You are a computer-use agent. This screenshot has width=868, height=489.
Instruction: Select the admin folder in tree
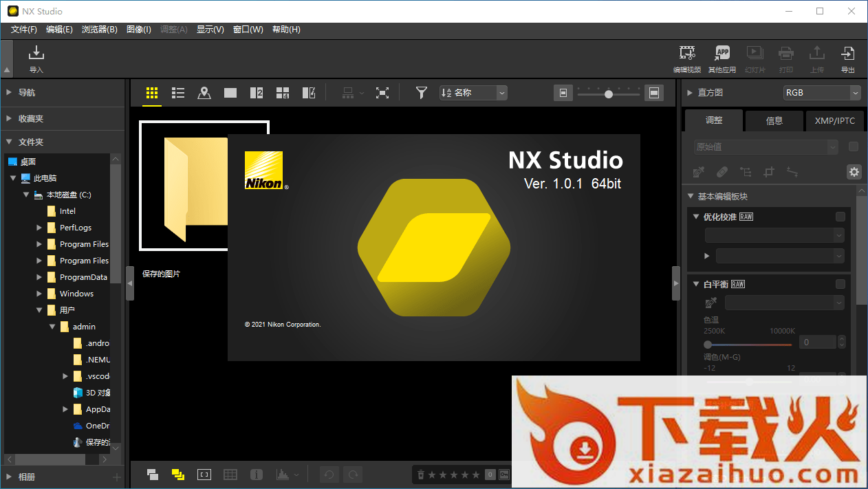[x=84, y=327]
